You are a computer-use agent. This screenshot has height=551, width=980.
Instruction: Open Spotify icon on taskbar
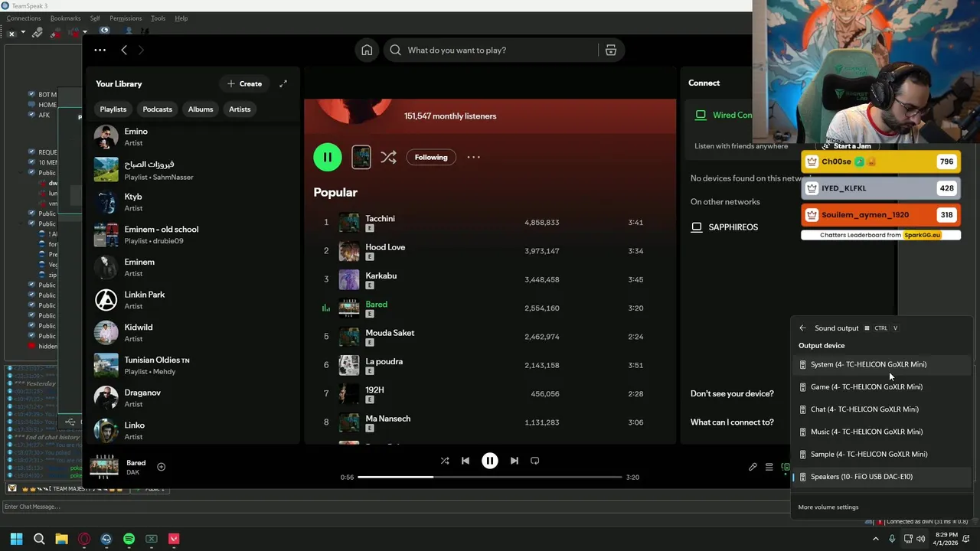pyautogui.click(x=129, y=539)
